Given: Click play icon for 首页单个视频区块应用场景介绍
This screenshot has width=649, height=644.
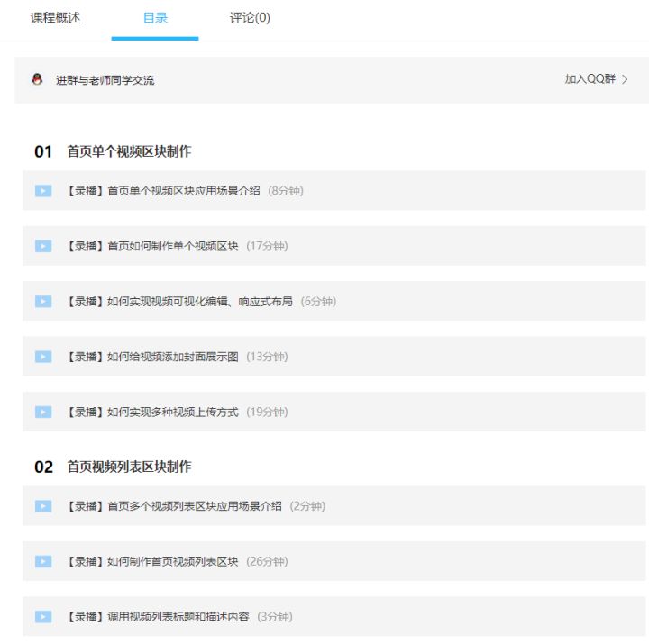Looking at the screenshot, I should [x=43, y=190].
